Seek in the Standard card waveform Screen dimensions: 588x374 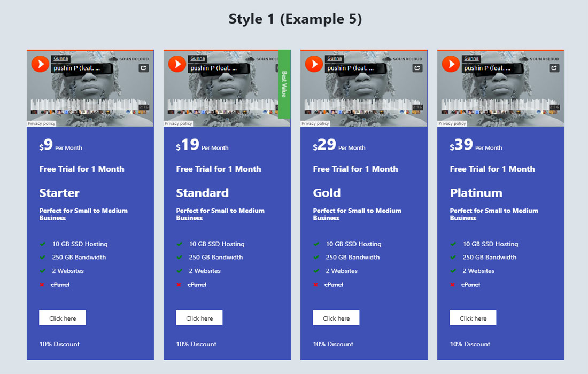coord(223,105)
